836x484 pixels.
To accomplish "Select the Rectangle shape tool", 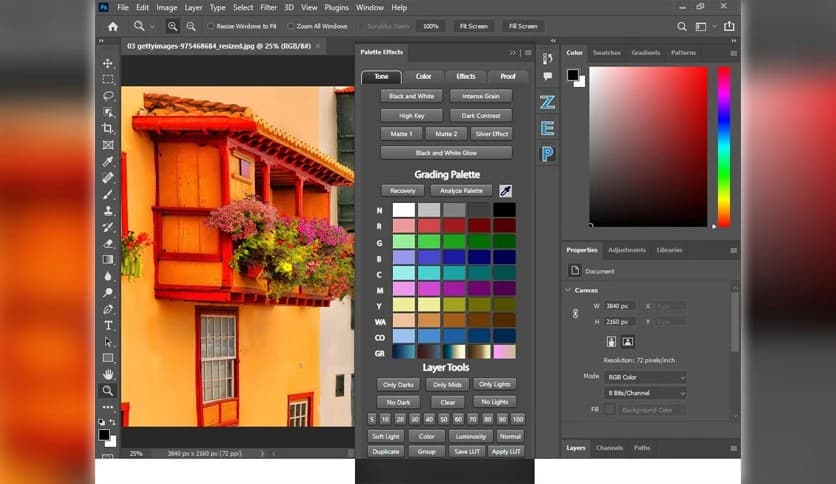I will 108,358.
